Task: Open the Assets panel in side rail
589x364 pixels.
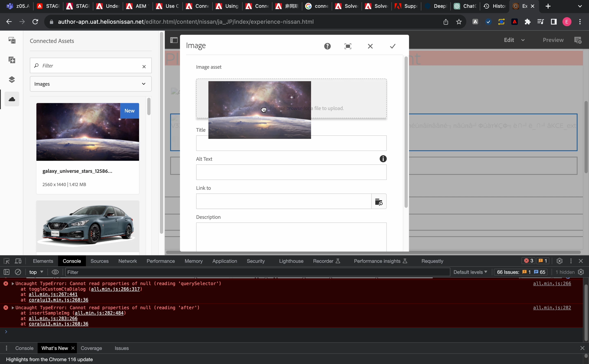Action: click(x=12, y=40)
